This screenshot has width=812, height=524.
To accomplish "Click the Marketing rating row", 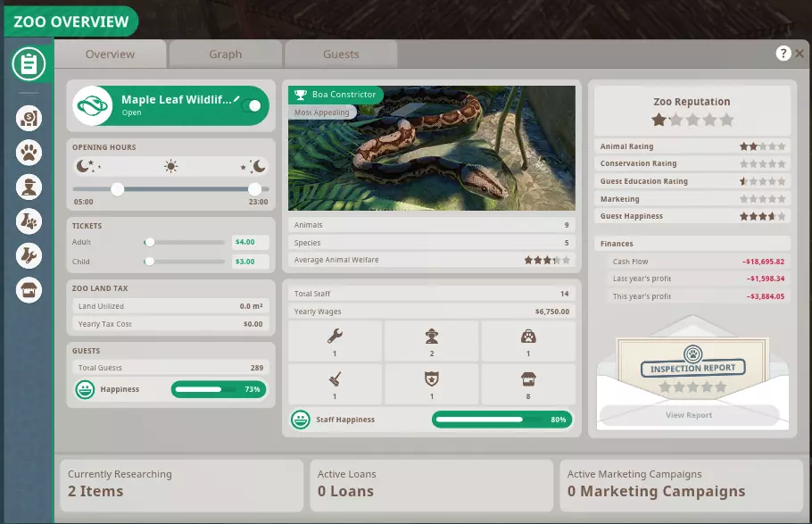I will click(692, 199).
